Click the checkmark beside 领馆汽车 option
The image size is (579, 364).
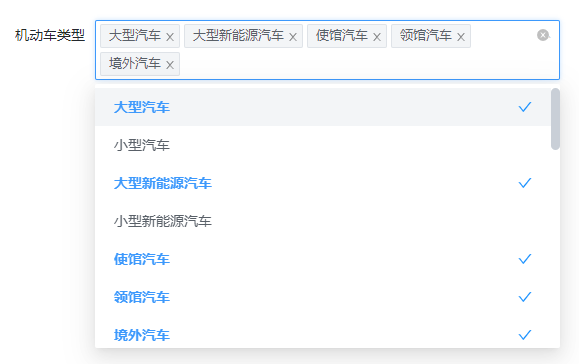pyautogui.click(x=525, y=297)
